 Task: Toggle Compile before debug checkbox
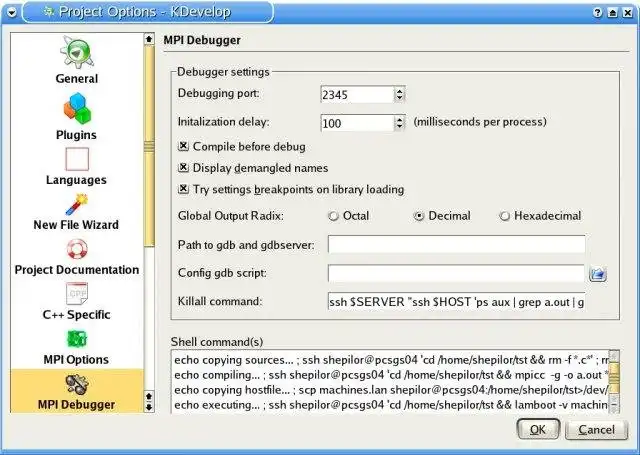coord(184,146)
